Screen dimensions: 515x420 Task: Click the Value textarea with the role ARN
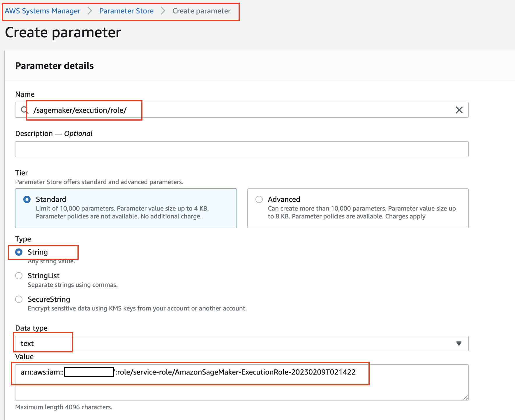point(242,382)
